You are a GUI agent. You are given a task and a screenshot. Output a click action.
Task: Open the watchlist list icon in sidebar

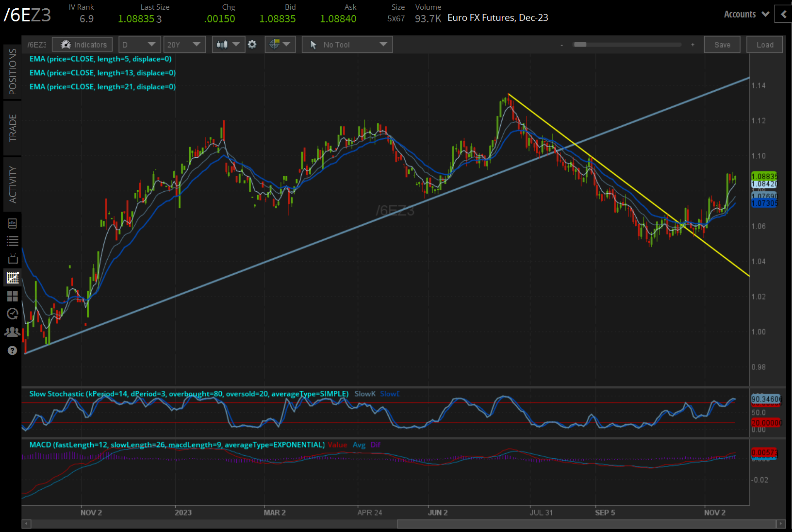(13, 241)
